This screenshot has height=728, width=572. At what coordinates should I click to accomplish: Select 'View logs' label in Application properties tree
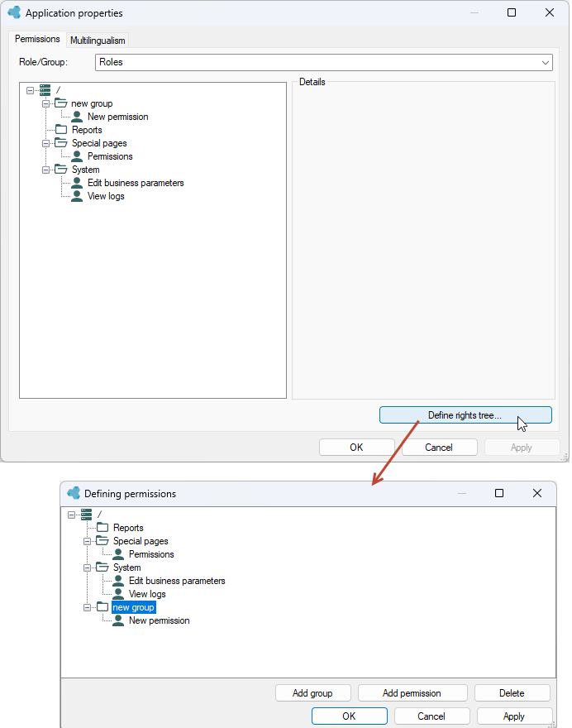(106, 196)
